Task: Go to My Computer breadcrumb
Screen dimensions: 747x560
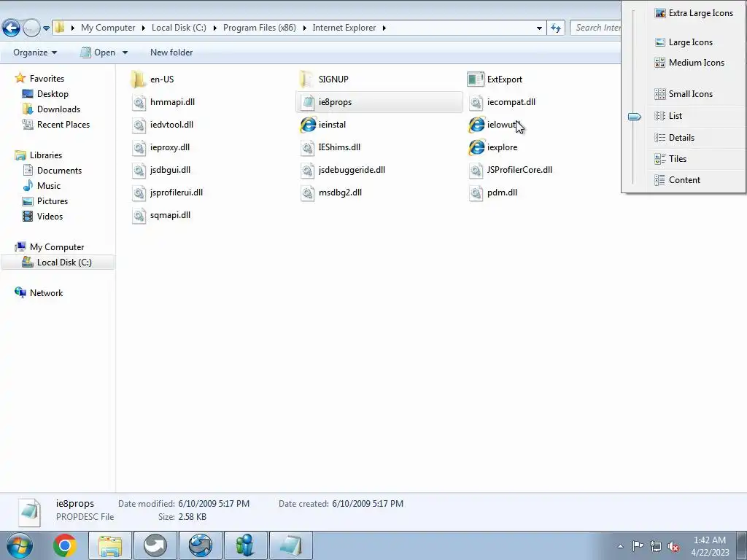Action: tap(108, 28)
